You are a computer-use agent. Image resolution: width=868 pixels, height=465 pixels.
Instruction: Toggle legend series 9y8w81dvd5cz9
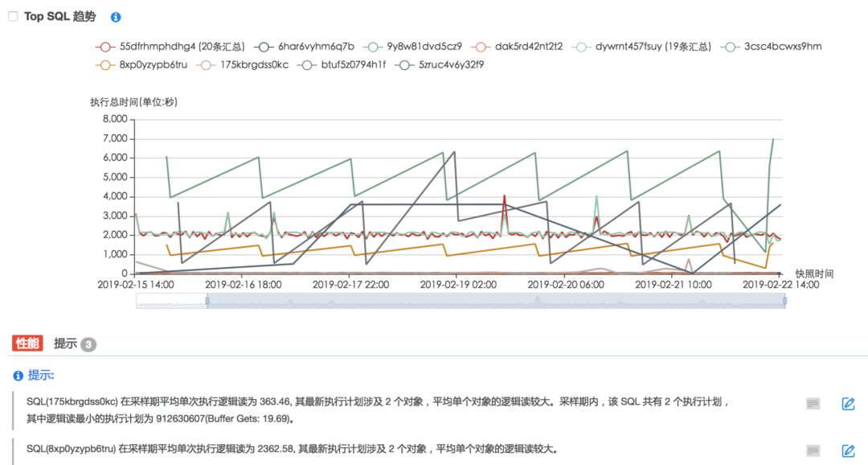412,47
